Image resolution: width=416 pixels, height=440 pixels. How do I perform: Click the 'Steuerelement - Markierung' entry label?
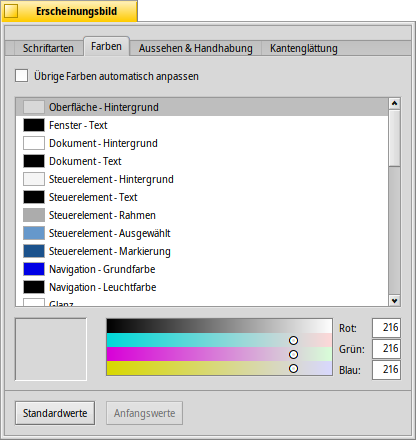pos(110,251)
